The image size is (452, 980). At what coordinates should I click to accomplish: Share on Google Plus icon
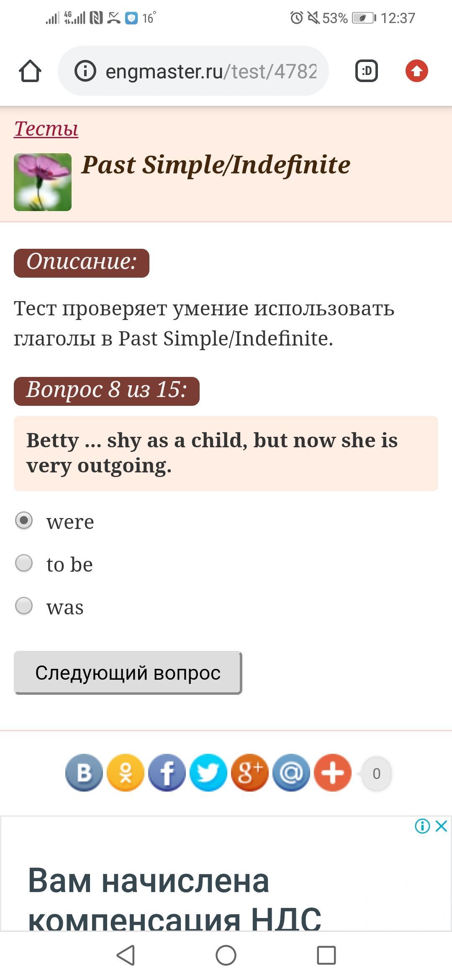click(x=250, y=773)
